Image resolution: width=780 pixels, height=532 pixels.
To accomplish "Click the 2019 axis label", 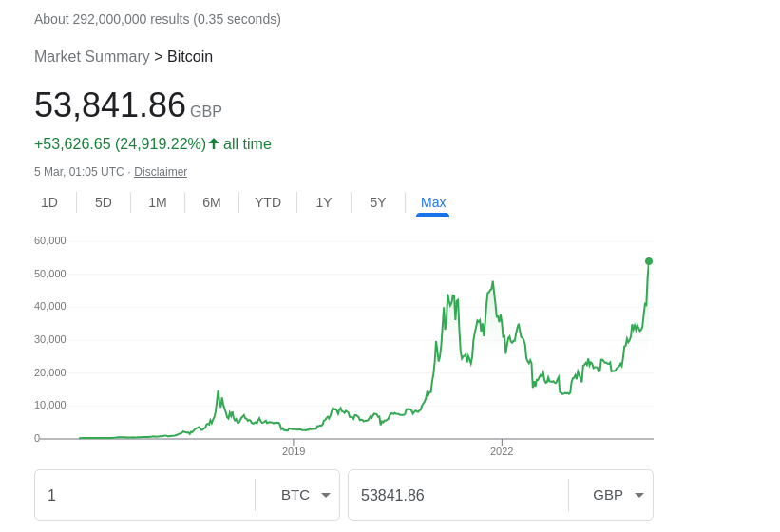I will pyautogui.click(x=294, y=451).
